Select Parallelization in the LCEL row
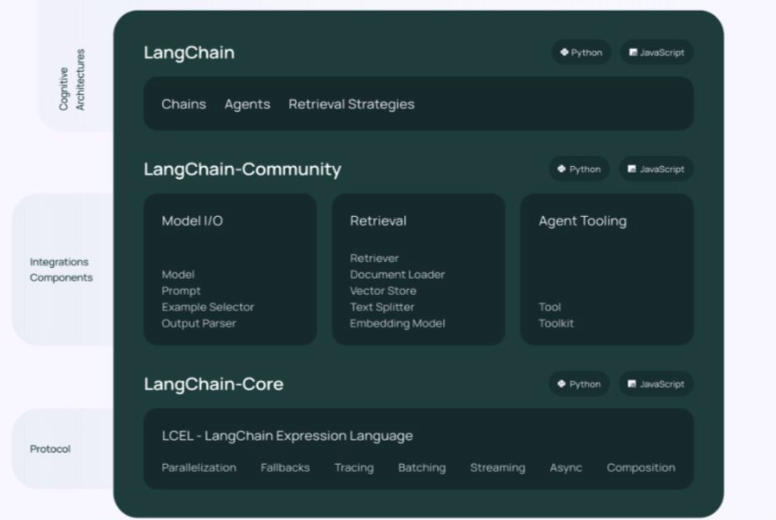 pyautogui.click(x=199, y=467)
